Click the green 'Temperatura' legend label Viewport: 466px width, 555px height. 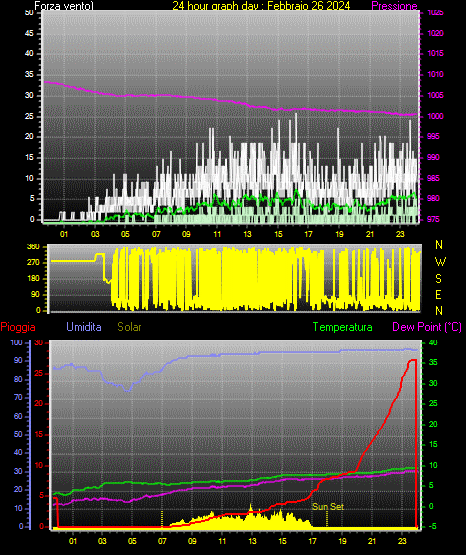pyautogui.click(x=343, y=327)
